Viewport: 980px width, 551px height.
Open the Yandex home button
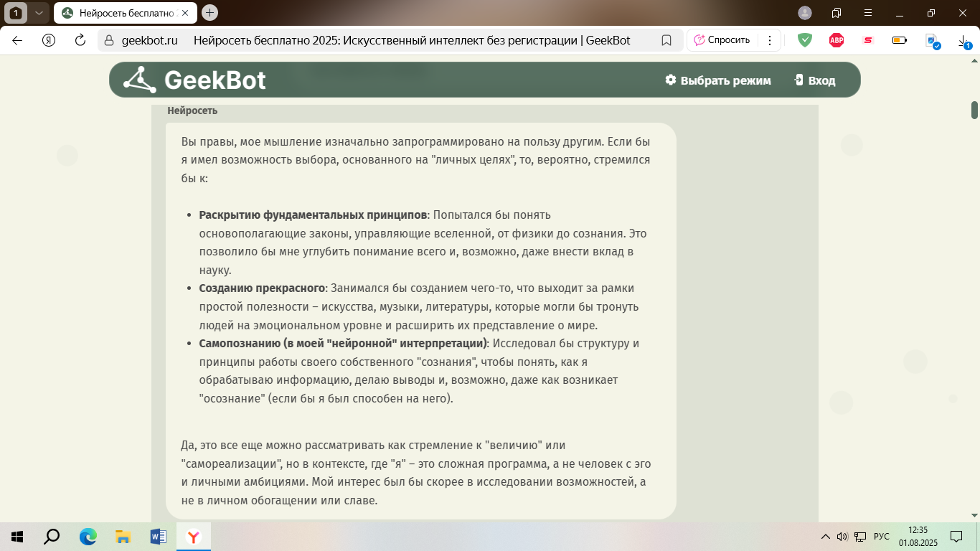pos(49,40)
